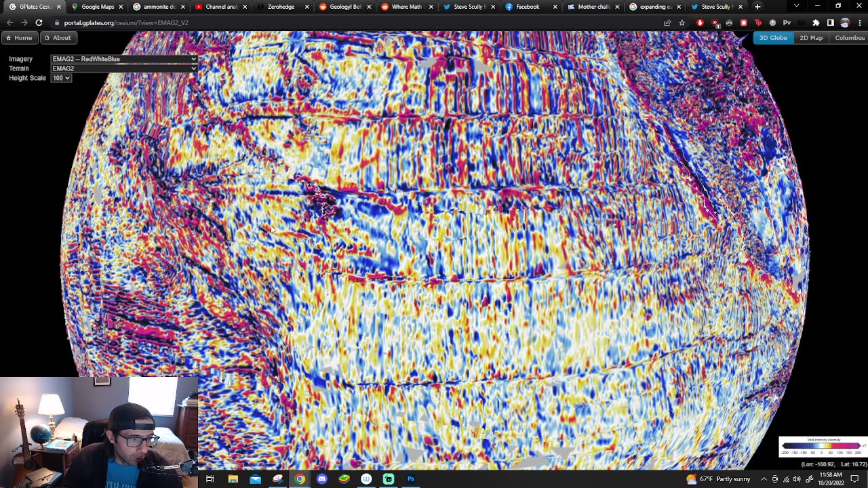Switch view to 3D Globe
The height and width of the screenshot is (488, 868).
click(x=772, y=38)
